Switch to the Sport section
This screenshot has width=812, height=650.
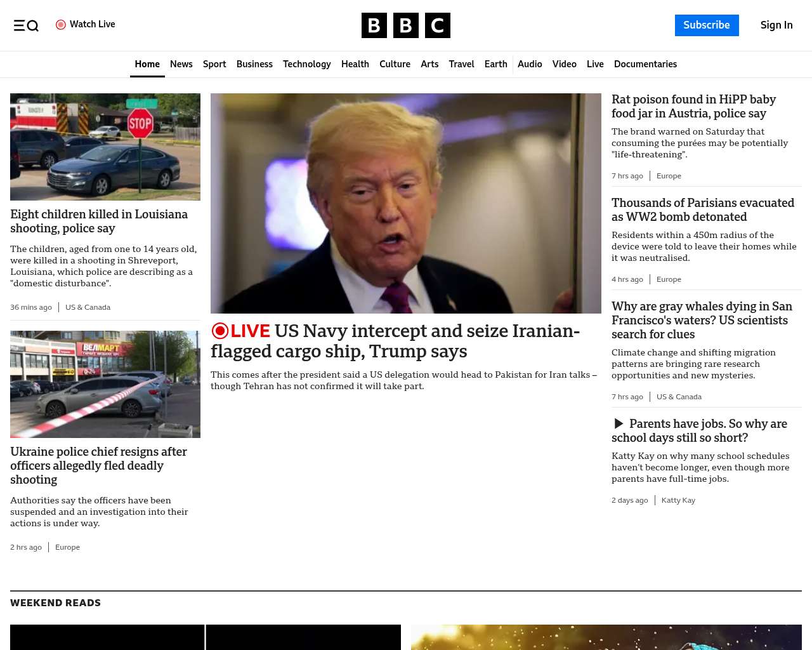pyautogui.click(x=214, y=64)
